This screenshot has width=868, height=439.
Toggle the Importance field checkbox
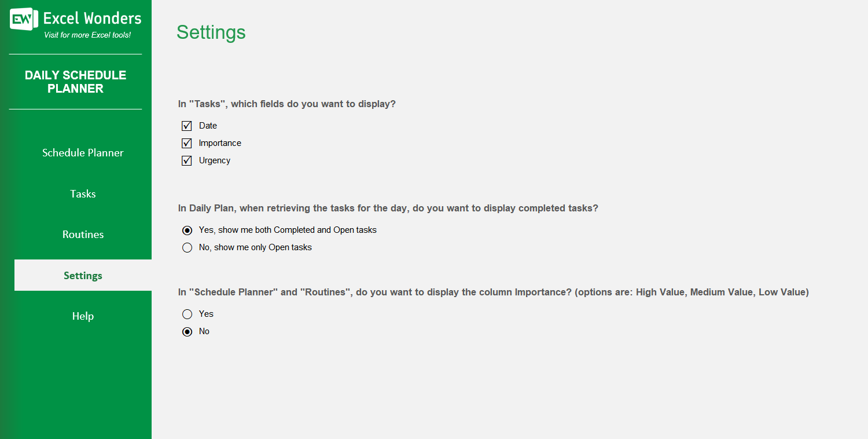tap(187, 143)
